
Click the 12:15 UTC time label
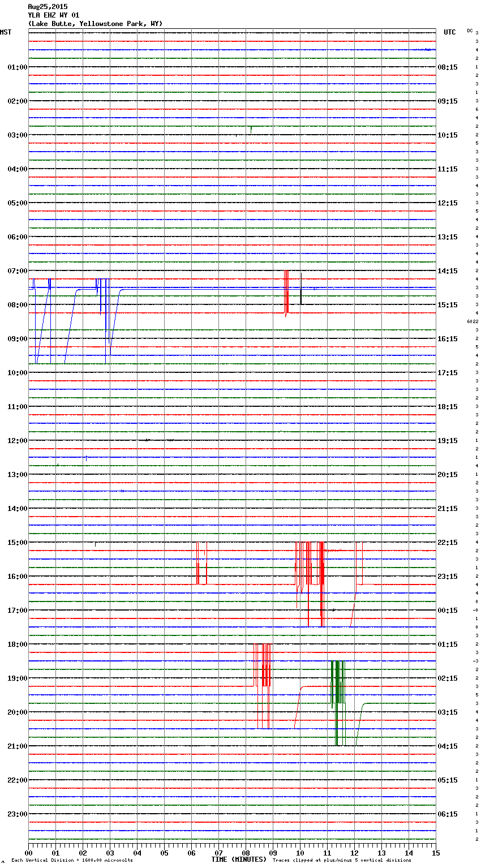coord(448,203)
